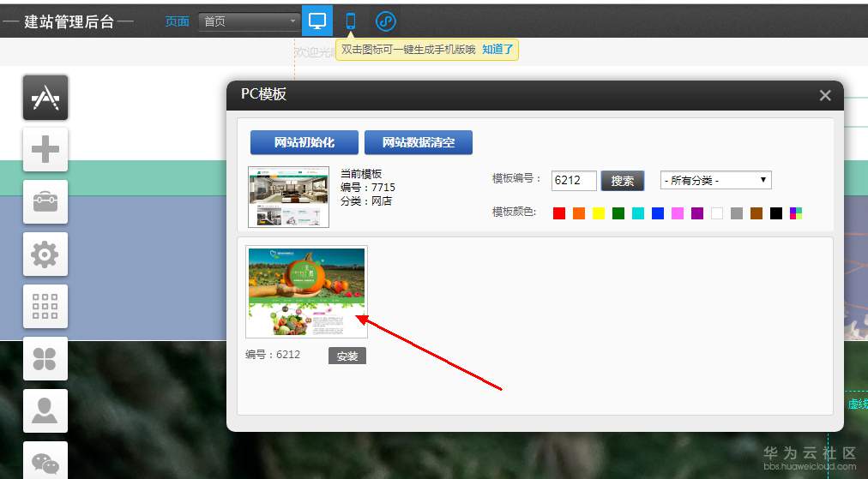868x479 pixels.
Task: Open the template store sidebar icon
Action: 45,98
